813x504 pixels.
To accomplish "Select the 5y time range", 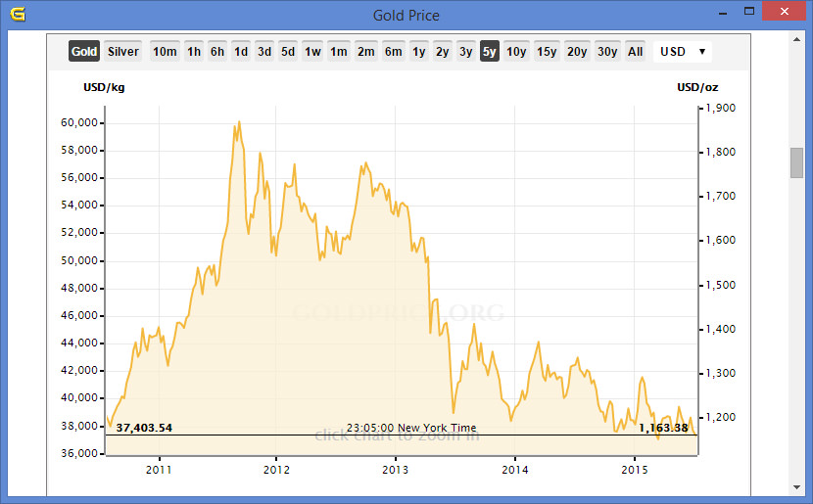I will coord(489,52).
